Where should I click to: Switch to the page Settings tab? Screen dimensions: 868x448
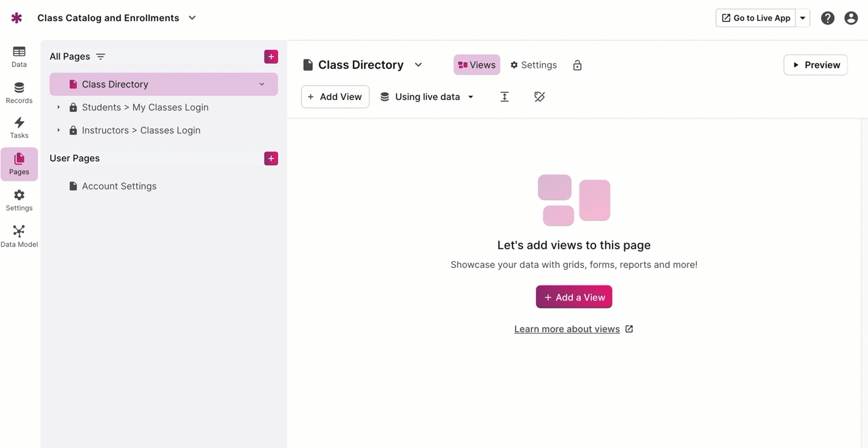[533, 65]
